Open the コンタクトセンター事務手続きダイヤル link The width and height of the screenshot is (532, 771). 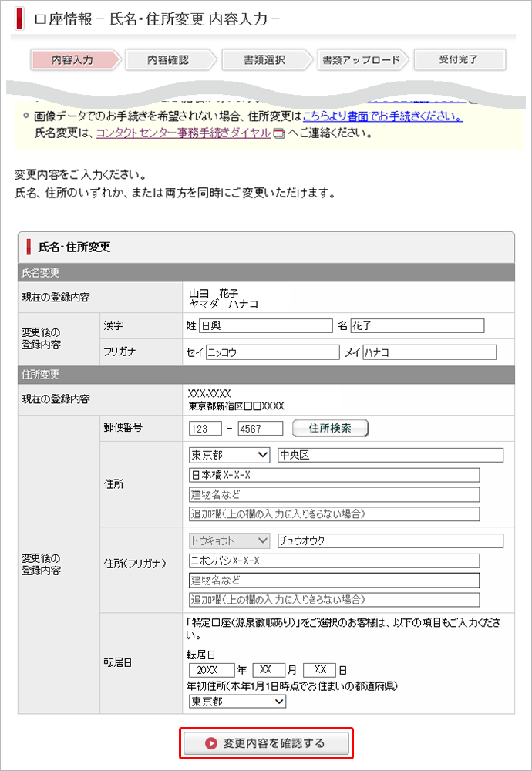click(183, 133)
